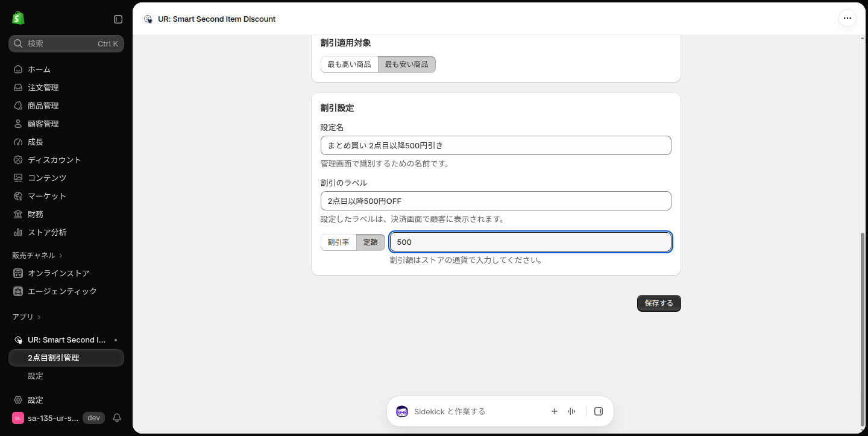The height and width of the screenshot is (436, 868).
Task: Click the notification bell icon
Action: (x=117, y=418)
